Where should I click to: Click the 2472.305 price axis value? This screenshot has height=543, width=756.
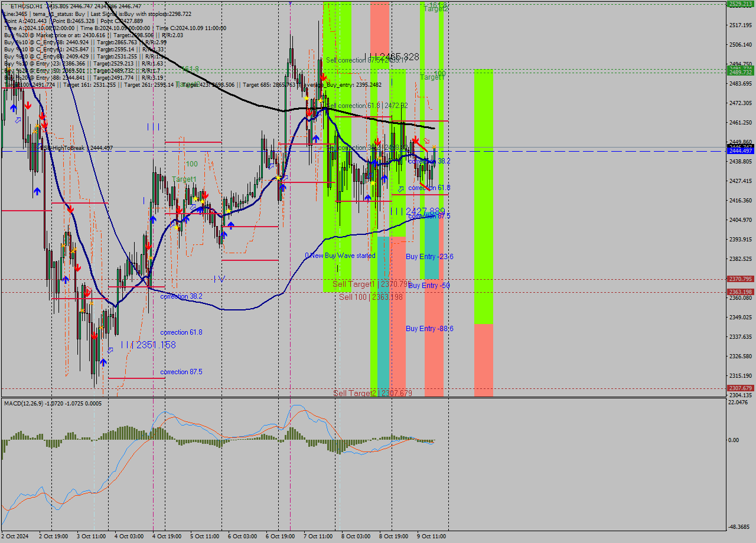click(x=740, y=103)
